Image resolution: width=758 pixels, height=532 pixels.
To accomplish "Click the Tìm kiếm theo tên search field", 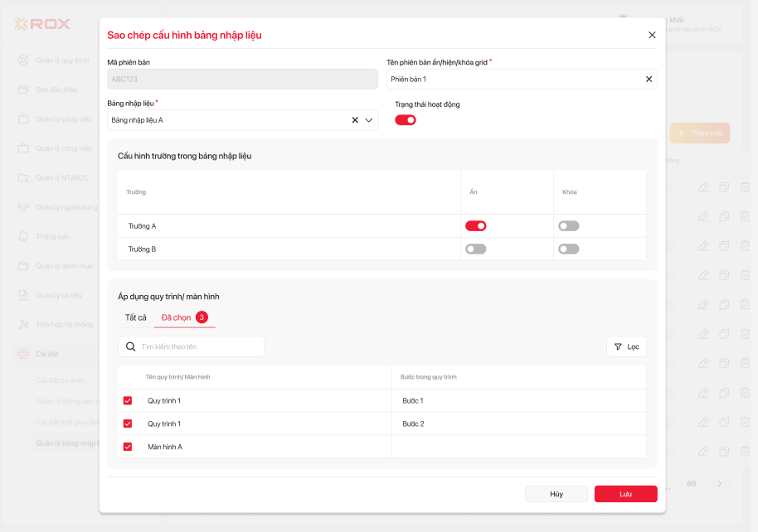I will (x=199, y=346).
